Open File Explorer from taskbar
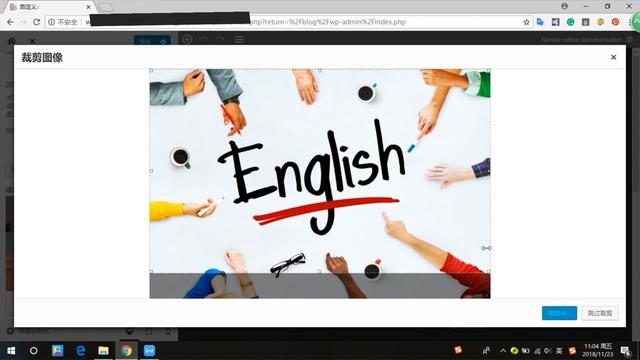This screenshot has height=360, width=640. click(x=103, y=351)
